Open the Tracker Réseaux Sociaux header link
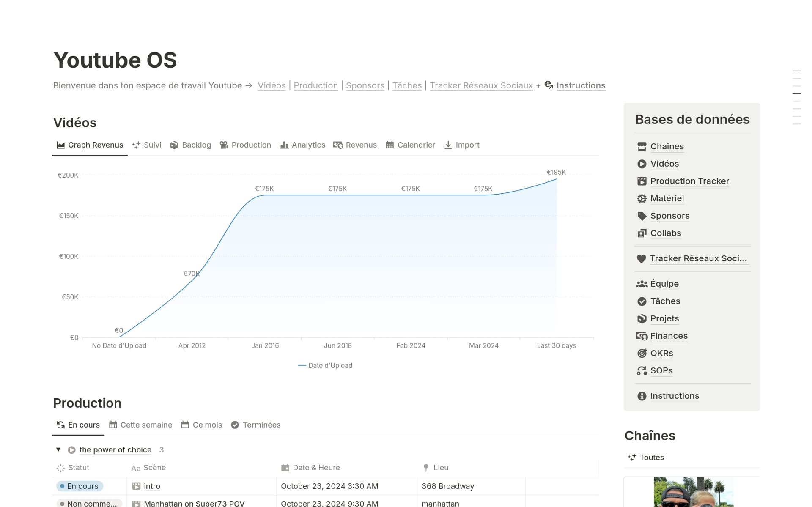 point(481,85)
